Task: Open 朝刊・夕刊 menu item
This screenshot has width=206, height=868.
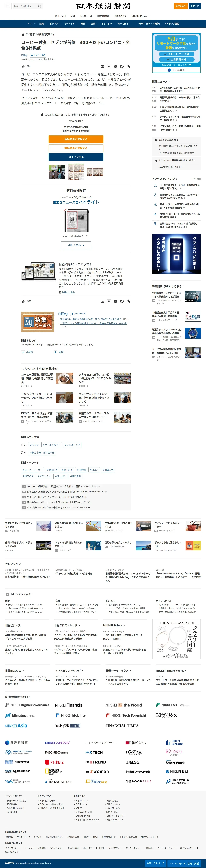Action: (60, 16)
